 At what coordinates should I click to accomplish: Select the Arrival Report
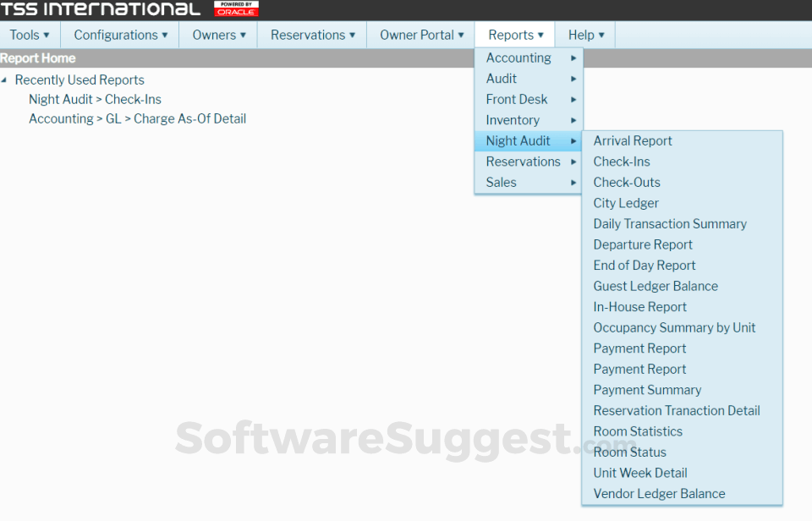coord(633,140)
